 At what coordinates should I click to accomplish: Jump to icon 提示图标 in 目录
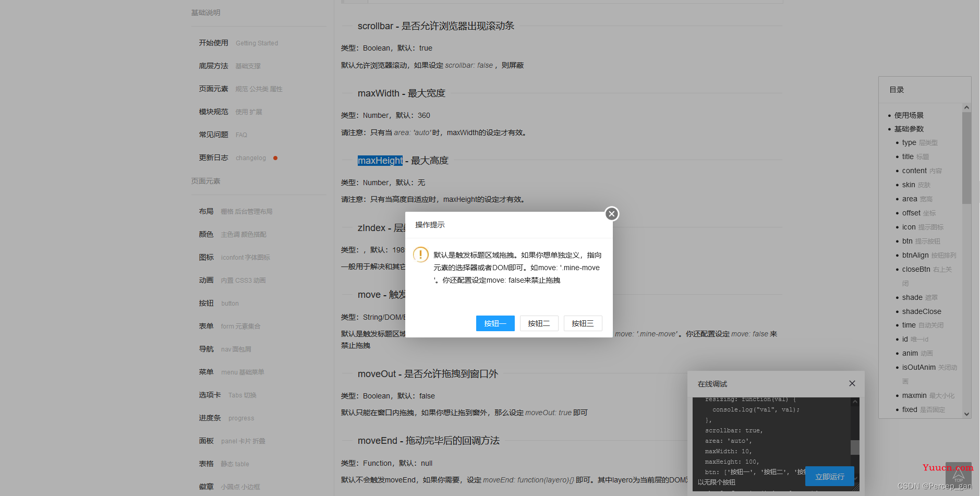[923, 227]
